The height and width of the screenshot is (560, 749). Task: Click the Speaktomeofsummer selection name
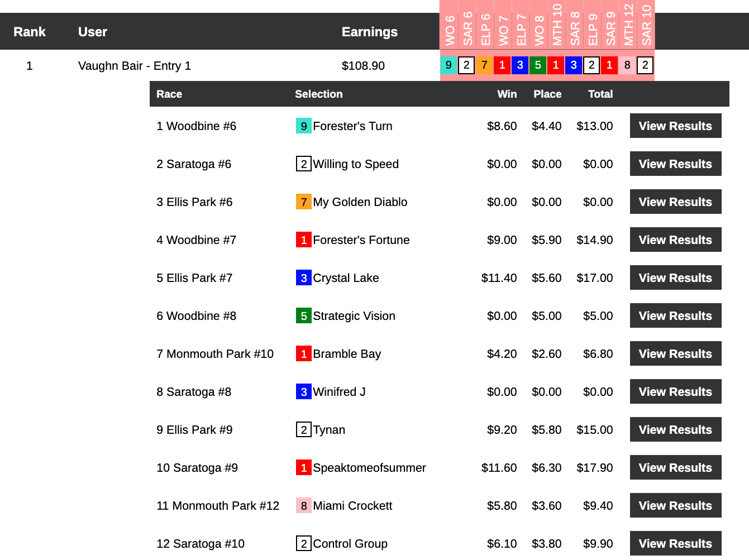(x=369, y=468)
